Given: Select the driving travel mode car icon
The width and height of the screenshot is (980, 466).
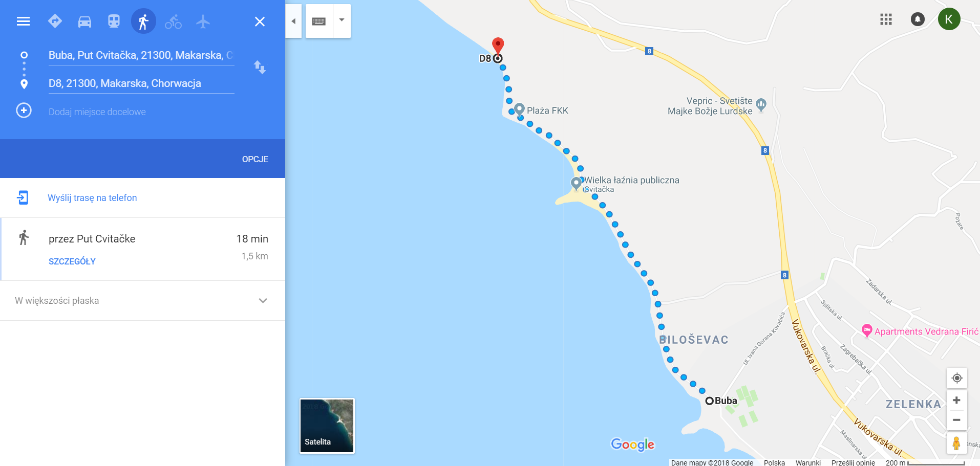Looking at the screenshot, I should click(84, 21).
